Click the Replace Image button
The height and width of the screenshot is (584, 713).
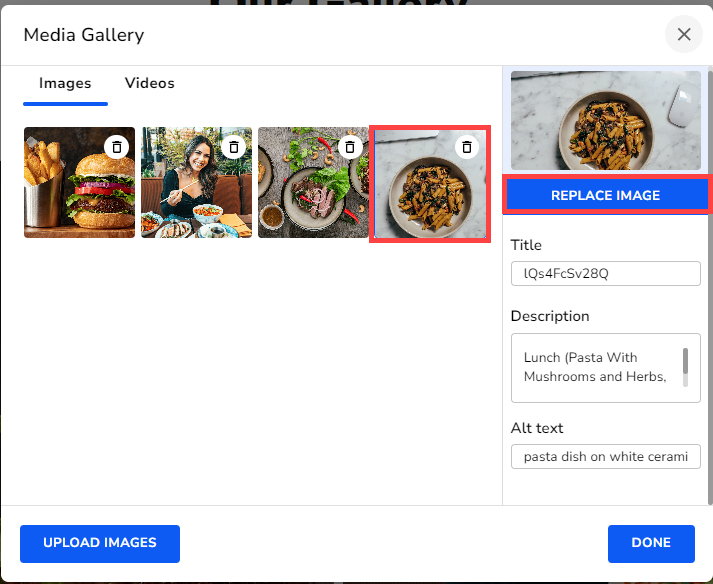point(605,195)
